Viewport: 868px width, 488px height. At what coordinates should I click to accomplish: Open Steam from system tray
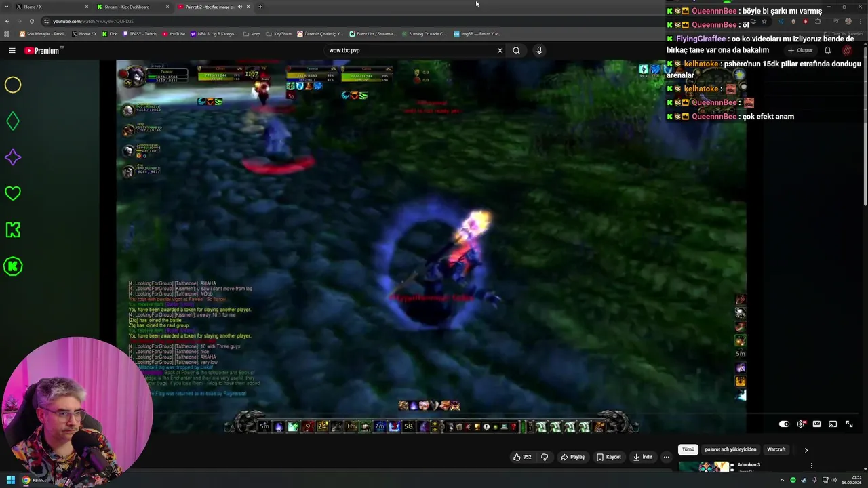(803, 480)
